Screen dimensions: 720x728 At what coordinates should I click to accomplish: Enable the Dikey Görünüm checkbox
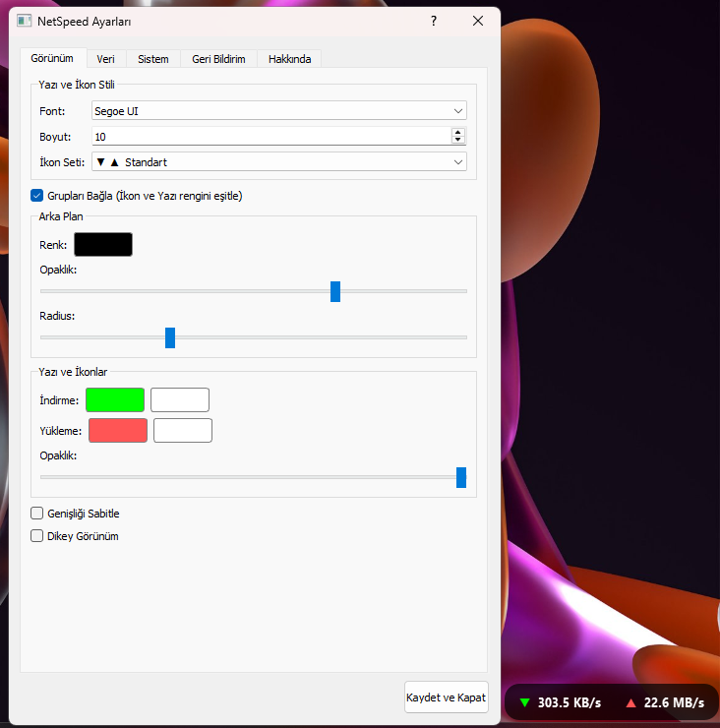(37, 536)
